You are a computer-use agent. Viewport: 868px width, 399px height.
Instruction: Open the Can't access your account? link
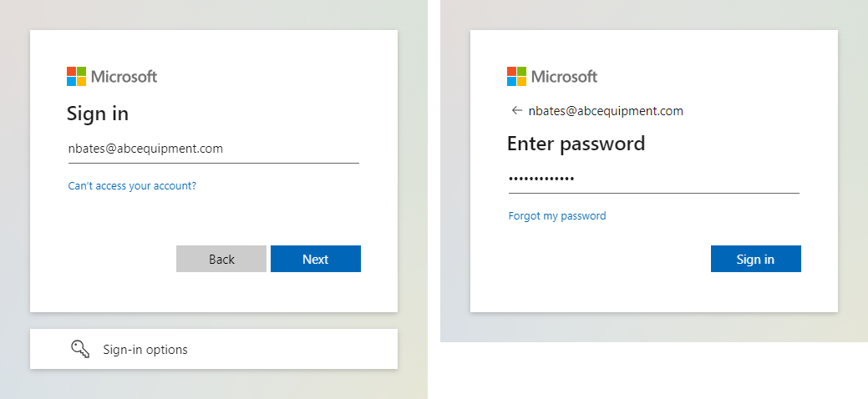tap(132, 186)
